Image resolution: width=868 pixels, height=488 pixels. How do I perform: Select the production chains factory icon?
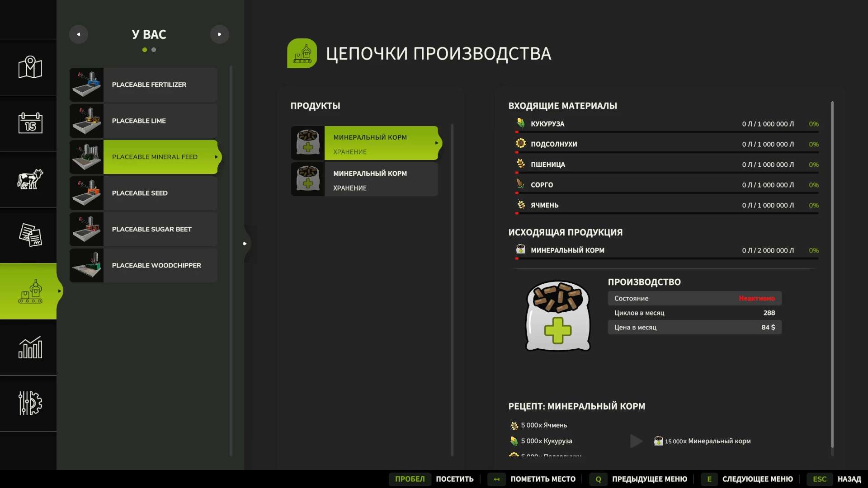(30, 291)
